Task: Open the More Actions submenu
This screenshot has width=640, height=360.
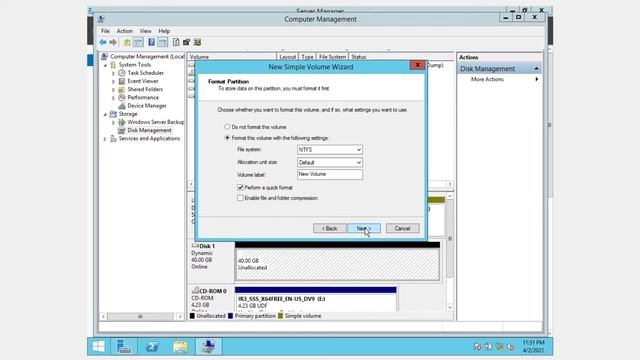Action: point(504,79)
